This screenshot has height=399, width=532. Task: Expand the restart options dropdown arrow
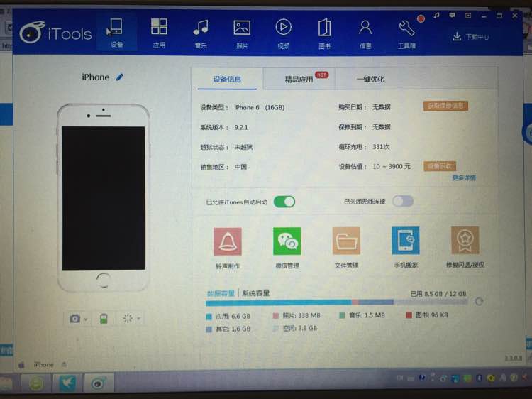139,319
